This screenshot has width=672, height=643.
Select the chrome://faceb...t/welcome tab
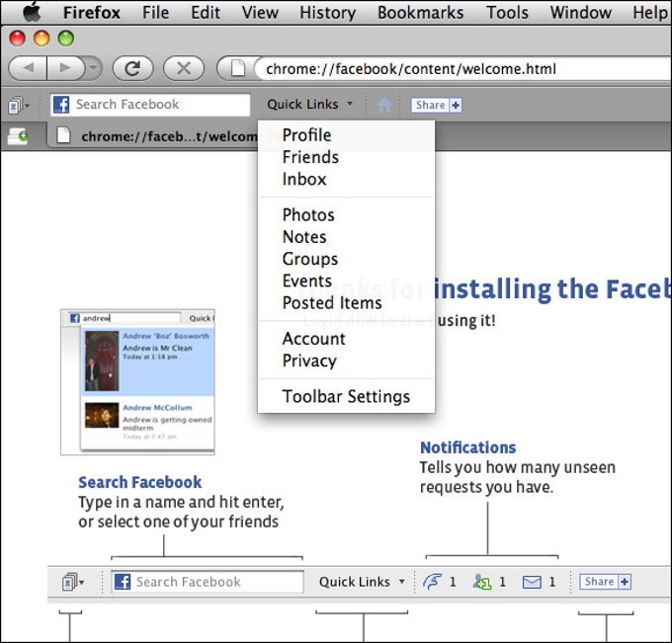click(x=154, y=136)
